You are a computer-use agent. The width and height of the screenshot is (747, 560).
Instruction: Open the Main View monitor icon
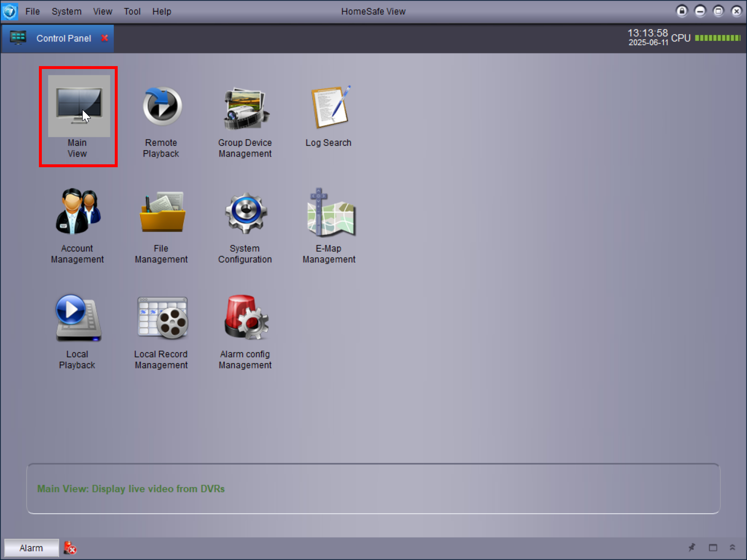[78, 106]
